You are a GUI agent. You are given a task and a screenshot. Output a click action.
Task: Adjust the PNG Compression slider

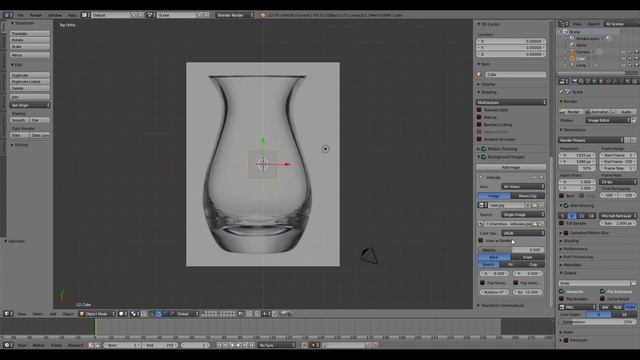pyautogui.click(x=597, y=322)
